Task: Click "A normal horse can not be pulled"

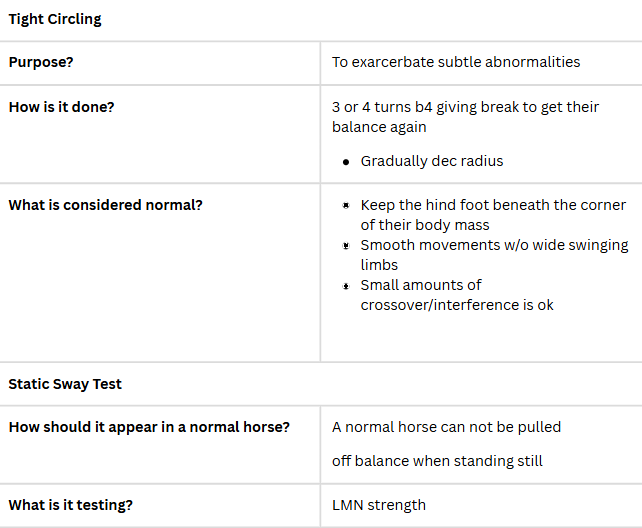Action: tap(446, 427)
